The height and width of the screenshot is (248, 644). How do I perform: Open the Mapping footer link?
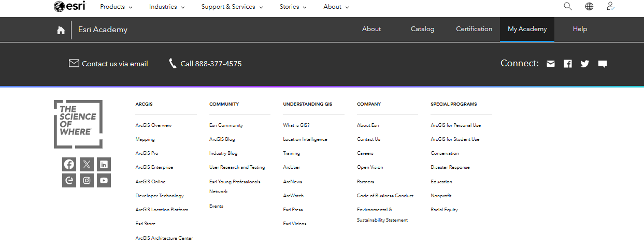(x=145, y=139)
